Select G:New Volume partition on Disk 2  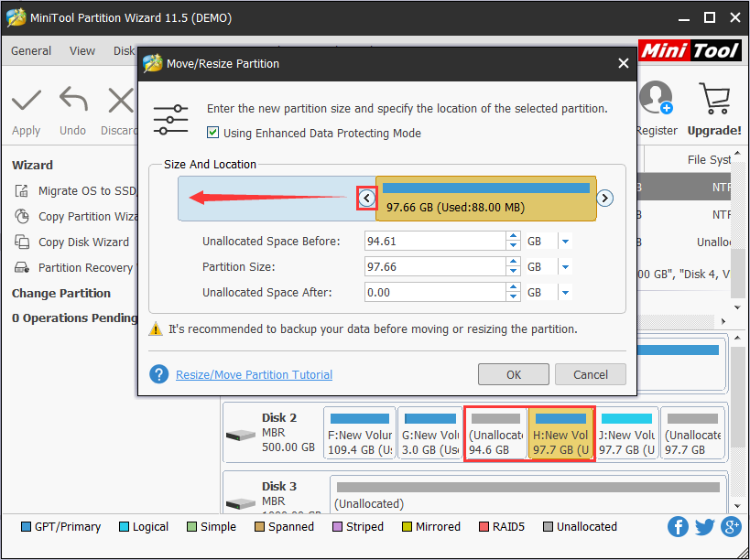[430, 433]
